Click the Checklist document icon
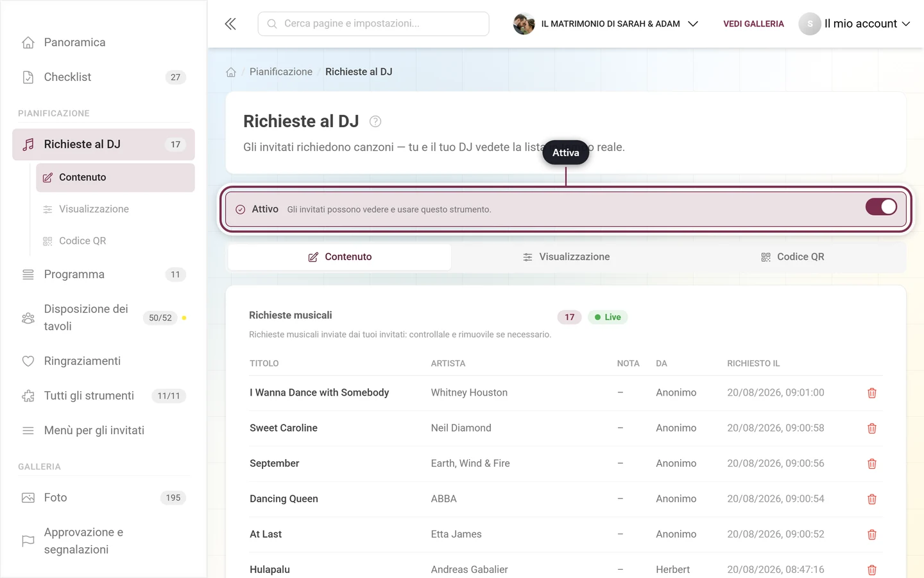The width and height of the screenshot is (924, 578). [28, 77]
